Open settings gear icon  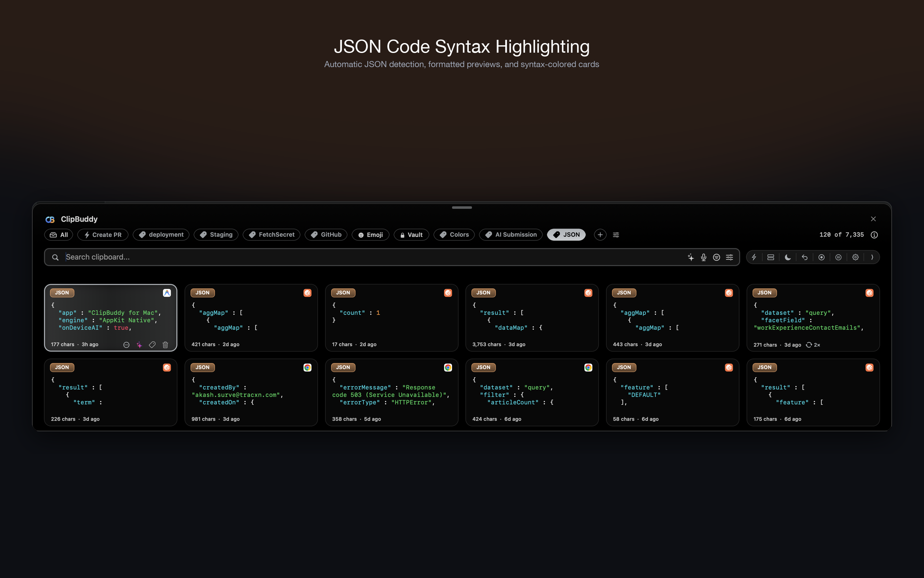[x=856, y=257]
